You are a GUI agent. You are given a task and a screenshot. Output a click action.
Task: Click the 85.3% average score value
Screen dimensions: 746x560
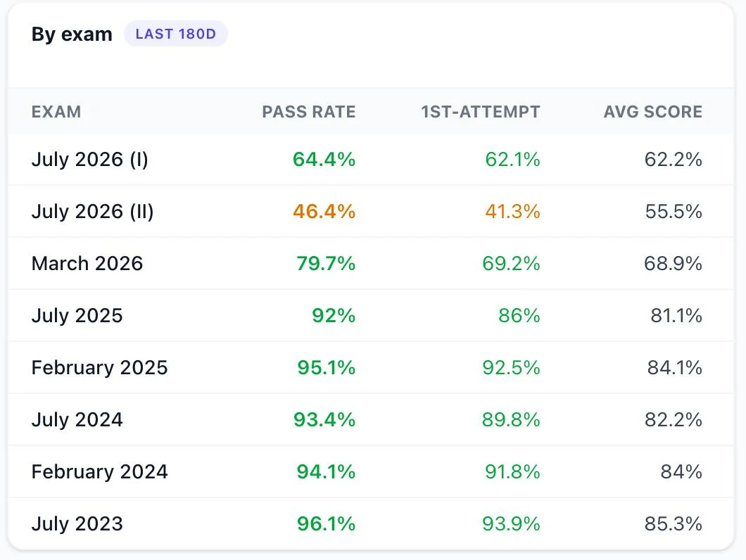[x=674, y=524]
